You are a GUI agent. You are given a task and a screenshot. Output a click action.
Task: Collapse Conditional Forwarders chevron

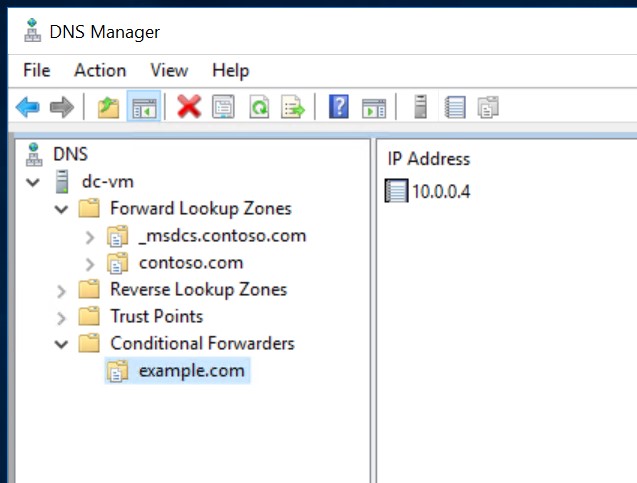(x=61, y=344)
